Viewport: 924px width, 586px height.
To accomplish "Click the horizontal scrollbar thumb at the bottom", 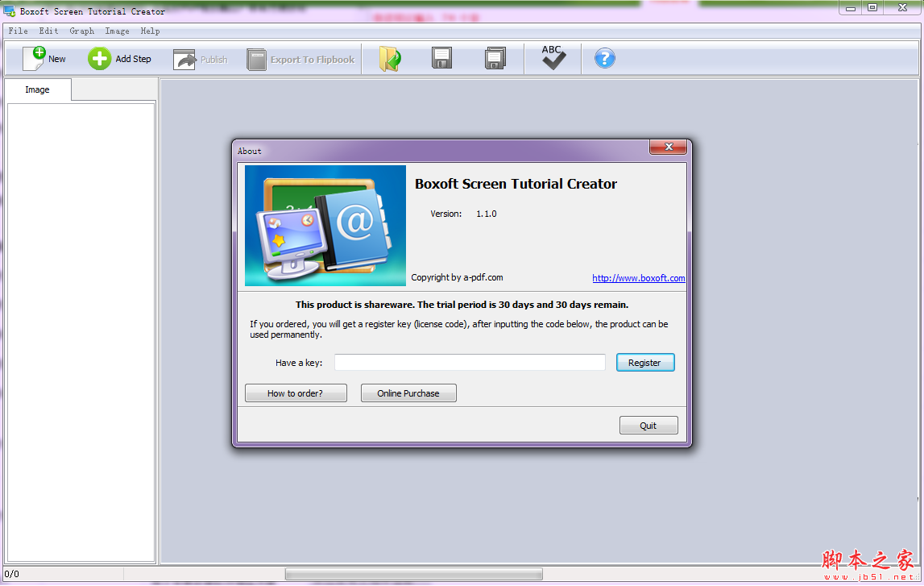I will tap(414, 574).
